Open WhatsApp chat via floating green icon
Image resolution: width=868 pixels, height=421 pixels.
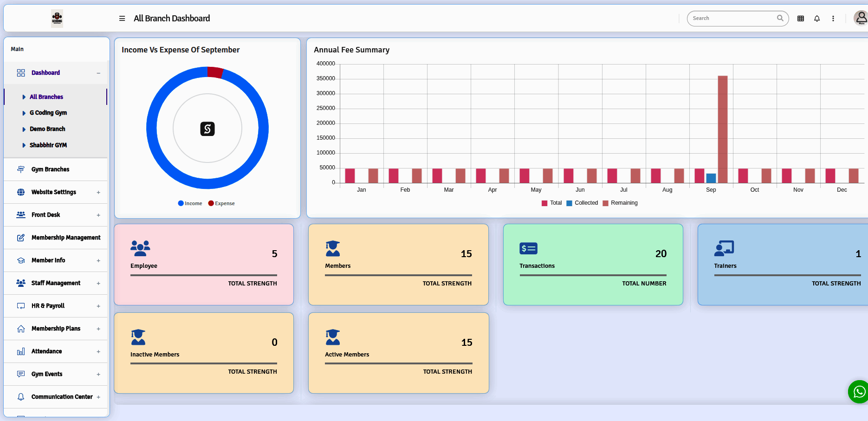[858, 392]
